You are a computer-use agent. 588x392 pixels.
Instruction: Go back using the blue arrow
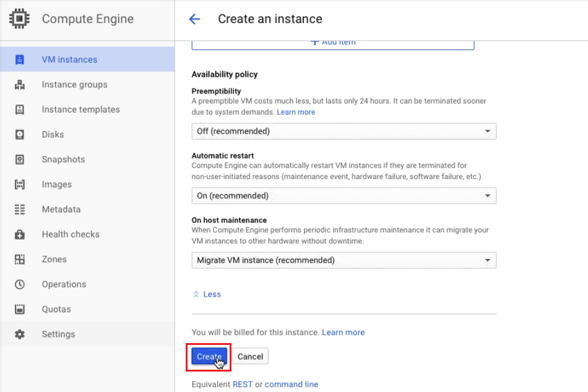point(194,19)
